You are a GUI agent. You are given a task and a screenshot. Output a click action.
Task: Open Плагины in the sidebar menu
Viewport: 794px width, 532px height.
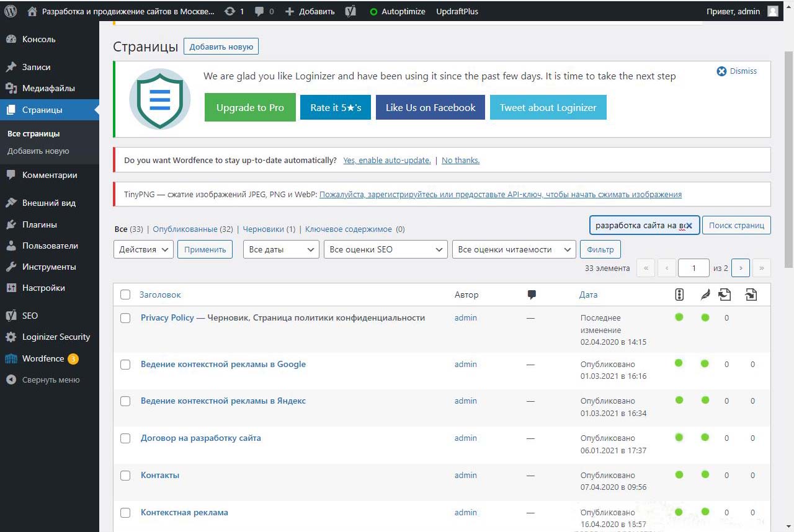pyautogui.click(x=40, y=224)
